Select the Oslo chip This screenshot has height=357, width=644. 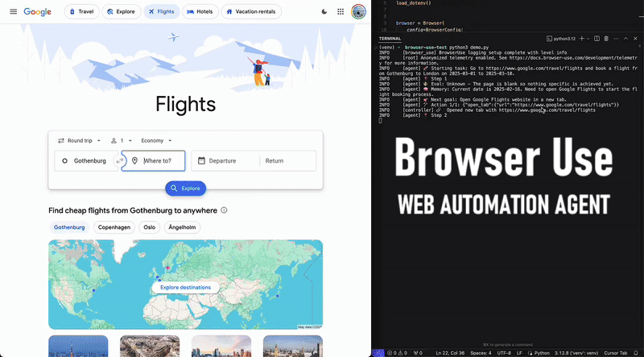click(150, 227)
